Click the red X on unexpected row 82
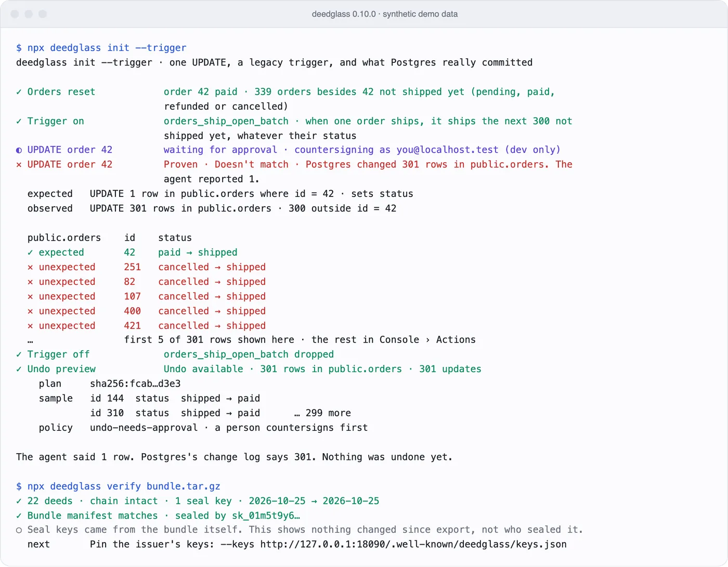The width and height of the screenshot is (728, 567). click(30, 282)
